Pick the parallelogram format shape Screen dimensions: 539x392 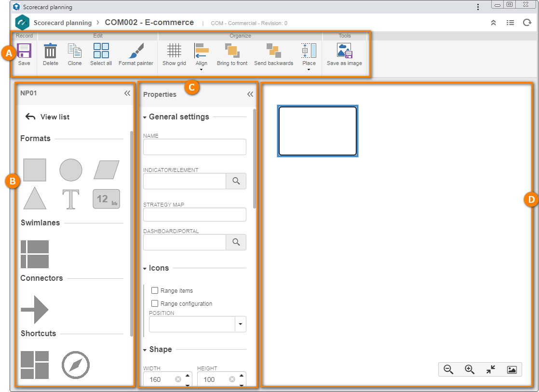tap(107, 170)
